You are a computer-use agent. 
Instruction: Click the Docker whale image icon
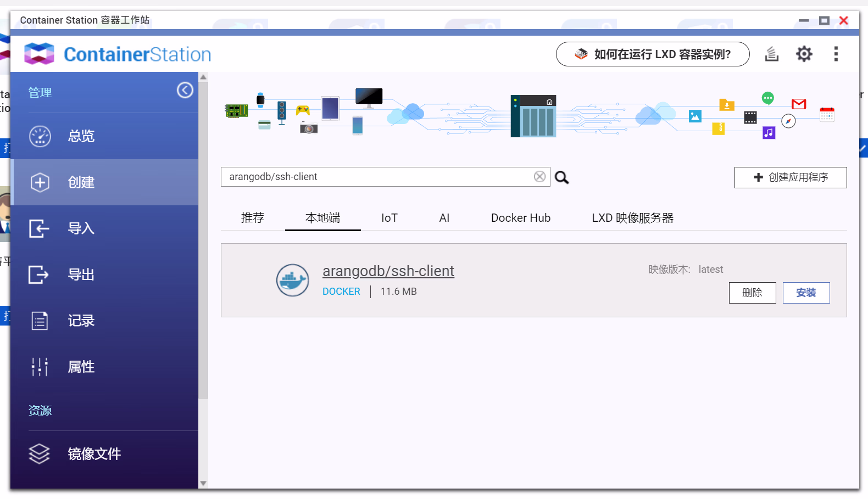tap(292, 280)
